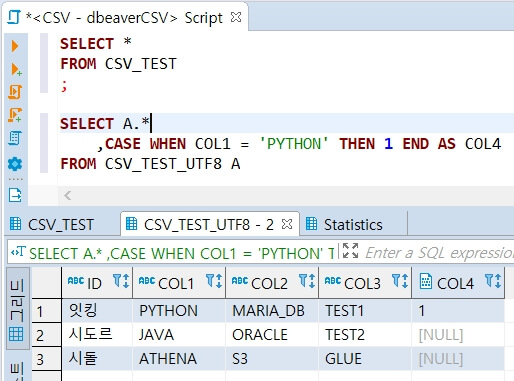Click the [NULL] cell in the JAVA row

coord(458,335)
